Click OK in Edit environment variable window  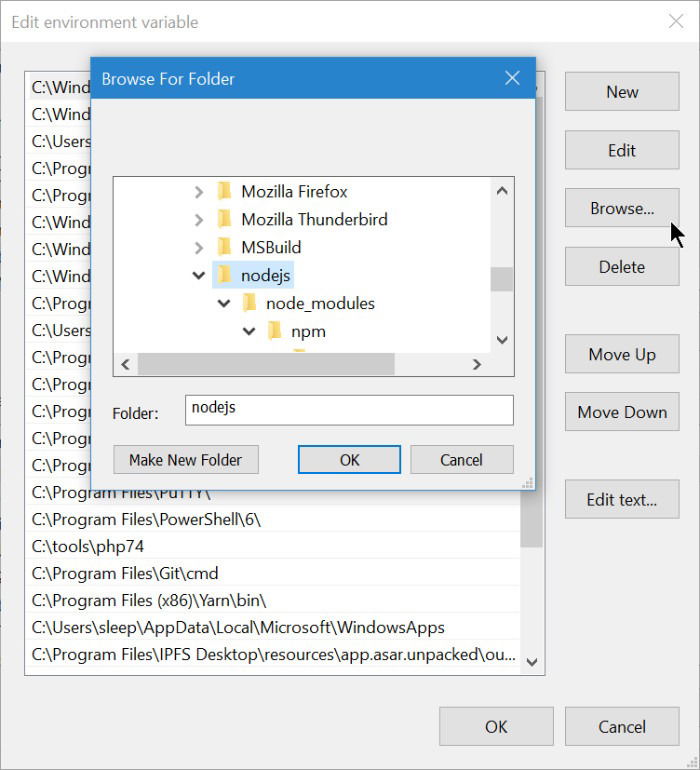[x=496, y=726]
